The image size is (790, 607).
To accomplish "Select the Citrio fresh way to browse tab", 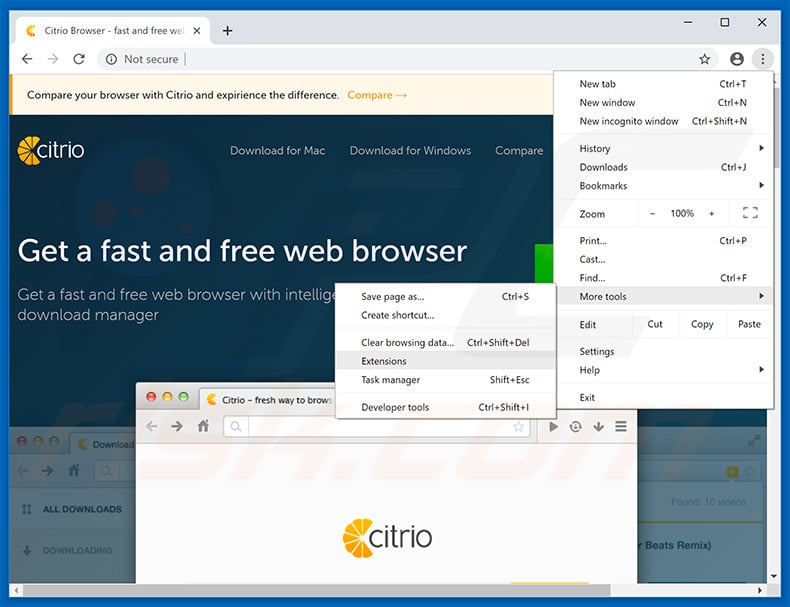I will pos(270,399).
